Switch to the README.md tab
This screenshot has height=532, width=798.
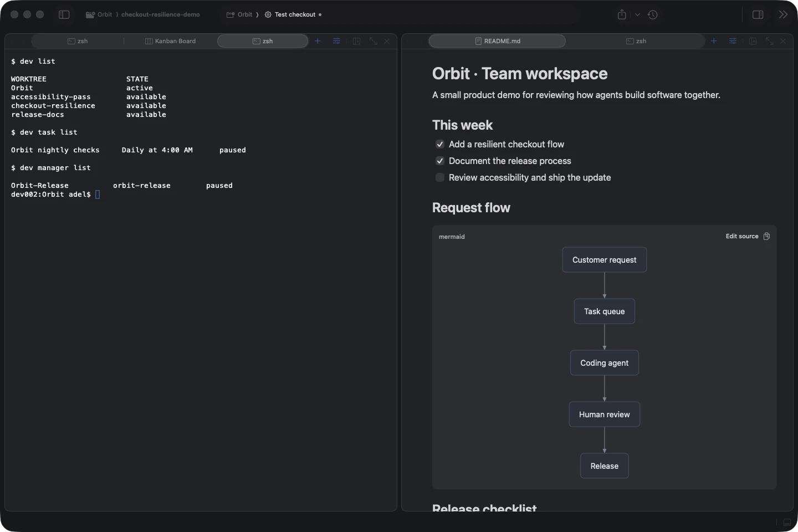coord(497,41)
